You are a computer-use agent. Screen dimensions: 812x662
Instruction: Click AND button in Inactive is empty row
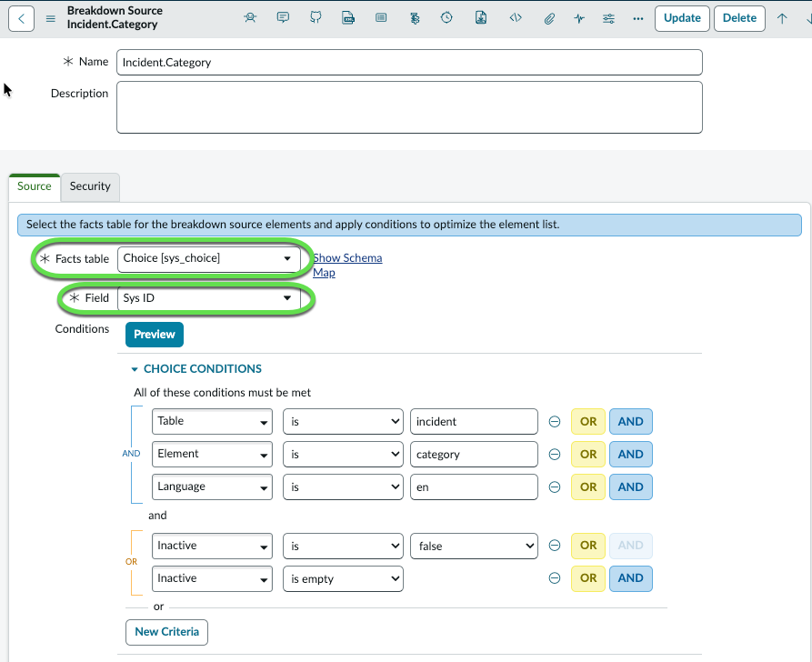coord(631,578)
